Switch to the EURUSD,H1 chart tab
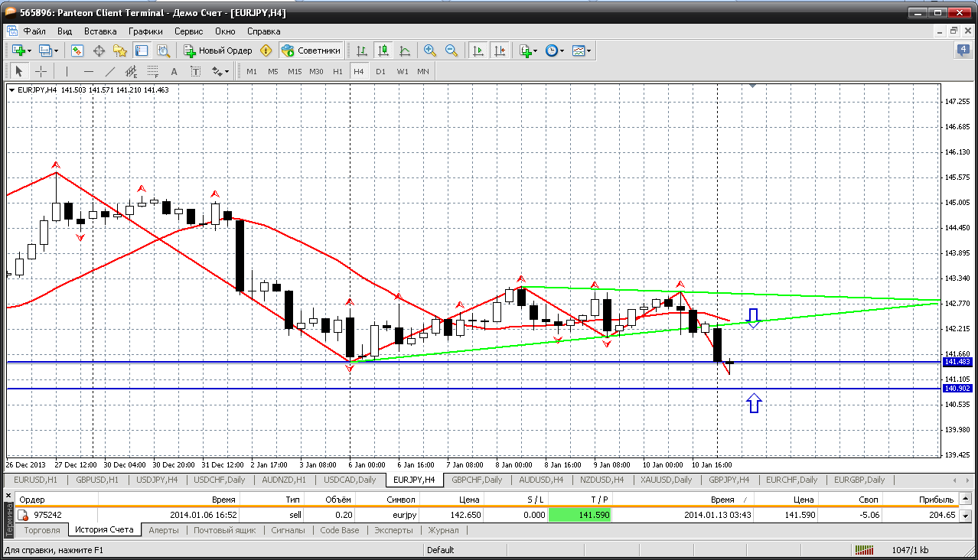 [35, 480]
